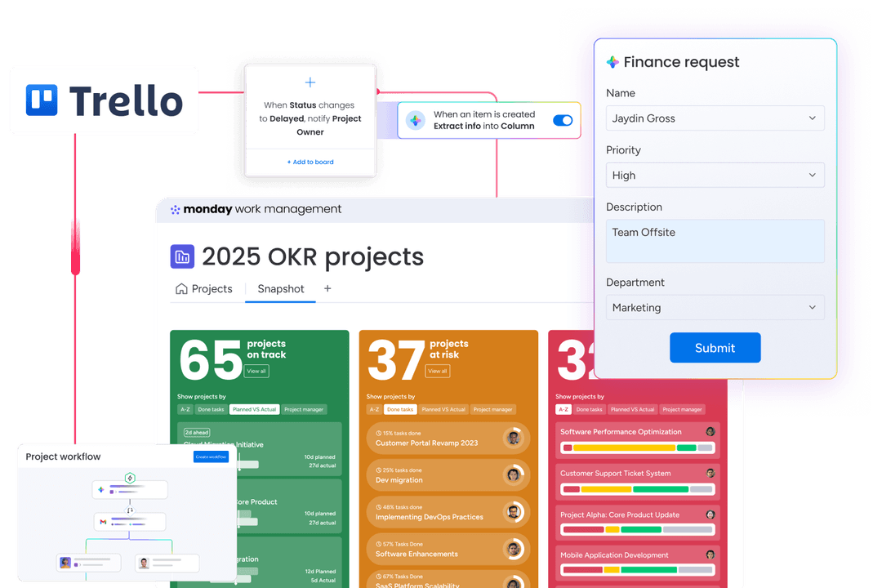Click the Software Enhancements project row

point(448,549)
